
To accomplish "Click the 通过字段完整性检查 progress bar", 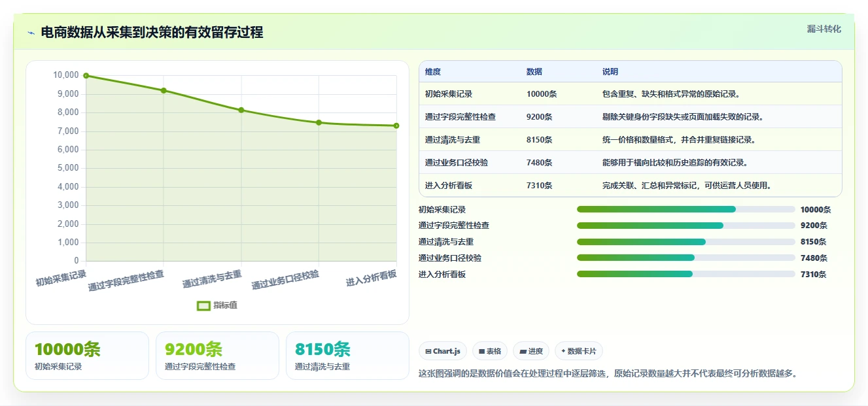I will pyautogui.click(x=686, y=226).
